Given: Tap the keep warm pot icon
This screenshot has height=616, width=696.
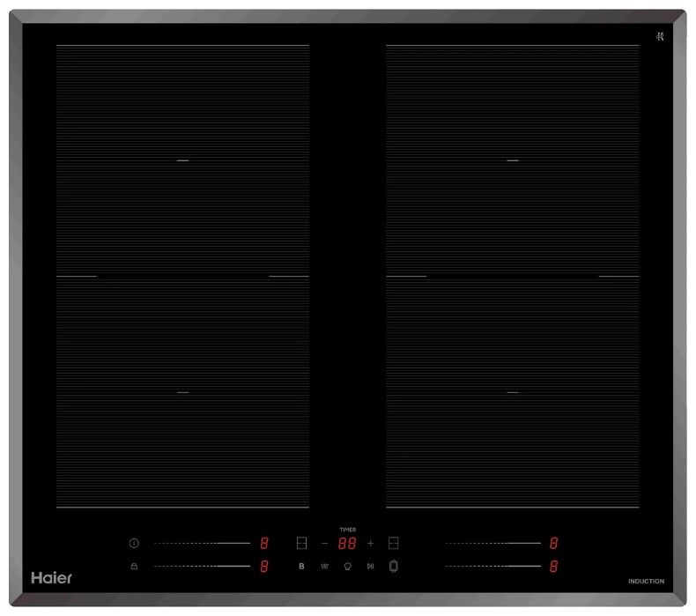Looking at the screenshot, I should (324, 566).
